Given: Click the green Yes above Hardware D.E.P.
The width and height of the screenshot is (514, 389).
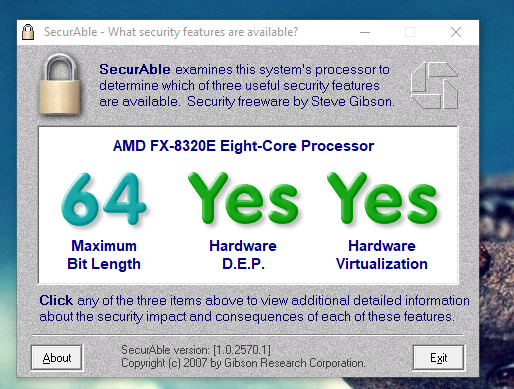Looking at the screenshot, I should pyautogui.click(x=243, y=198).
